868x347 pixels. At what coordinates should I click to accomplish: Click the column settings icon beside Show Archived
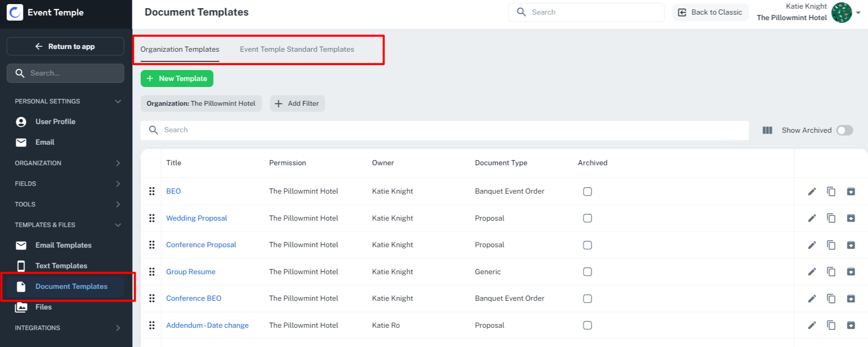tap(767, 130)
